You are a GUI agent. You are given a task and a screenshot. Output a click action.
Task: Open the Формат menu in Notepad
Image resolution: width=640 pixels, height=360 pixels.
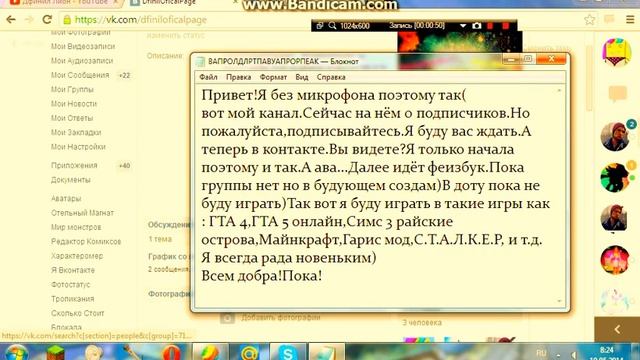click(x=273, y=77)
